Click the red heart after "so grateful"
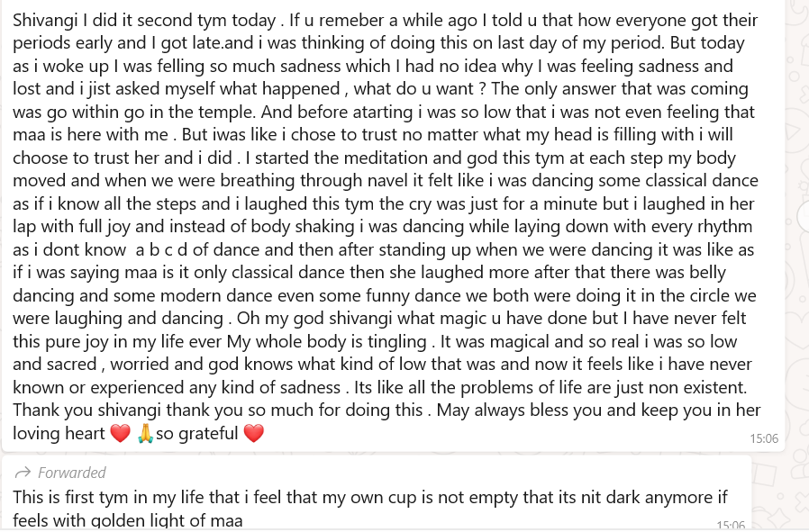The height and width of the screenshot is (532, 809). (254, 434)
